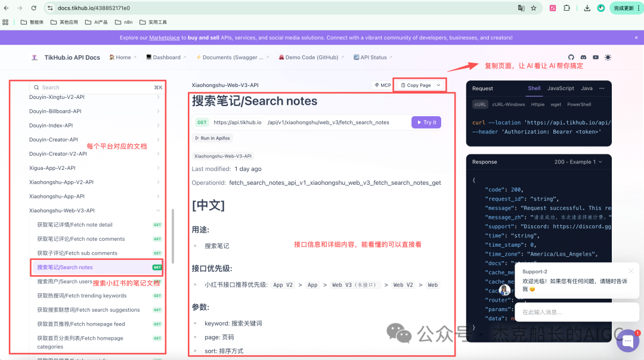Open the API Status nav link

pyautogui.click(x=373, y=57)
